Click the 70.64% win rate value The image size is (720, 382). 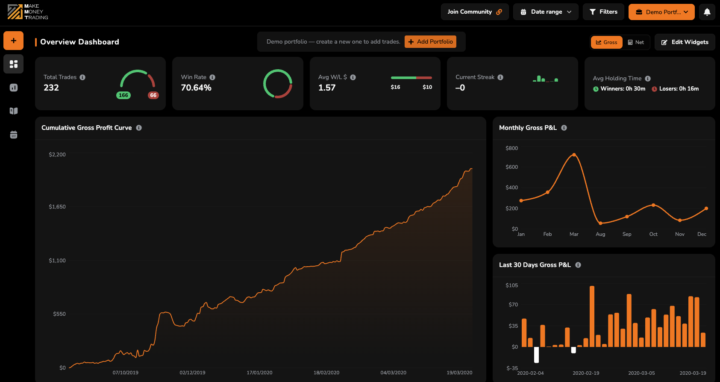[x=196, y=88]
